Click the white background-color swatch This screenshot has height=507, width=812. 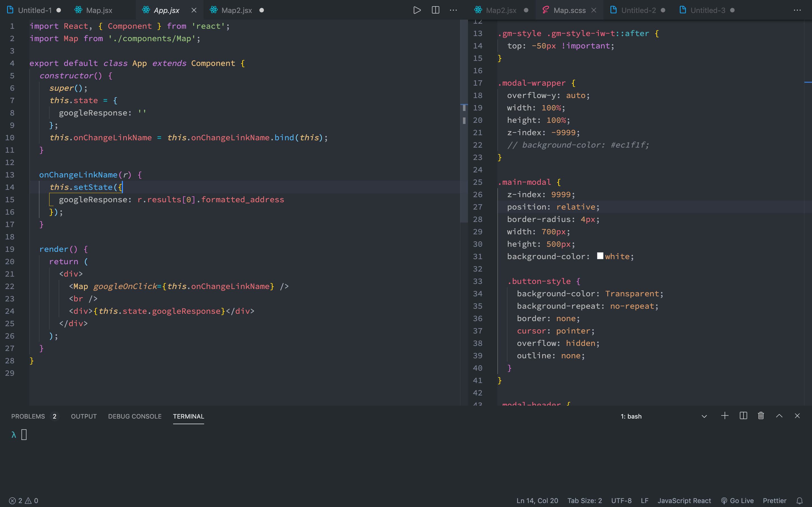pyautogui.click(x=600, y=255)
